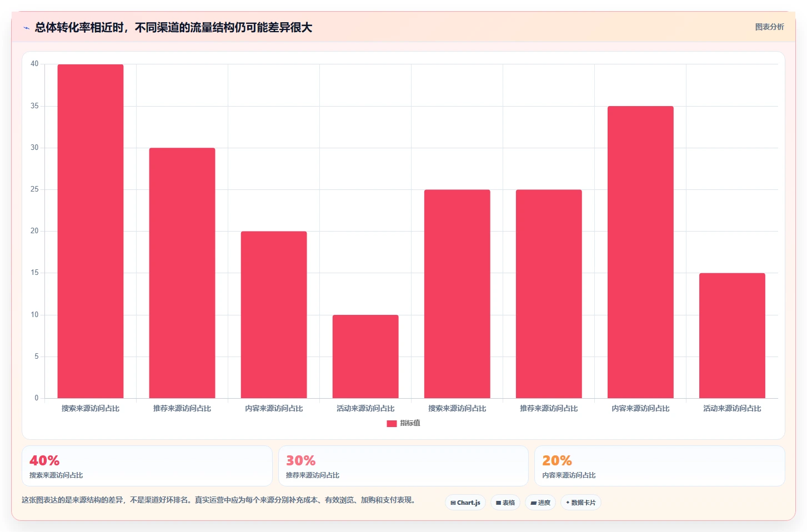Click the lightning icon beside the chart title
Viewport: 807px width, 532px height.
(x=26, y=28)
